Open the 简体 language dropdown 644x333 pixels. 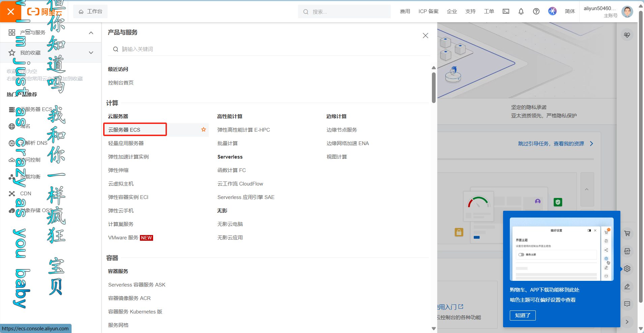[x=570, y=11]
